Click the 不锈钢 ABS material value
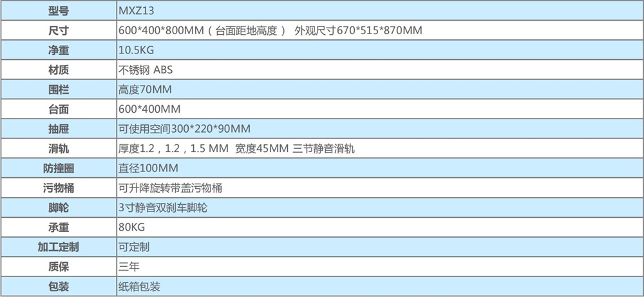This screenshot has height=297, width=644. coord(146,70)
